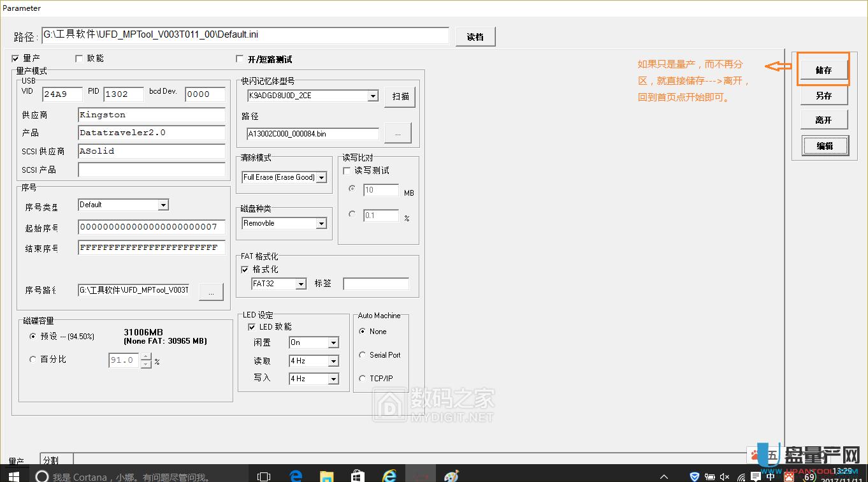This screenshot has width=868, height=482.
Task: Open the FAT32 format dropdown
Action: click(x=301, y=284)
